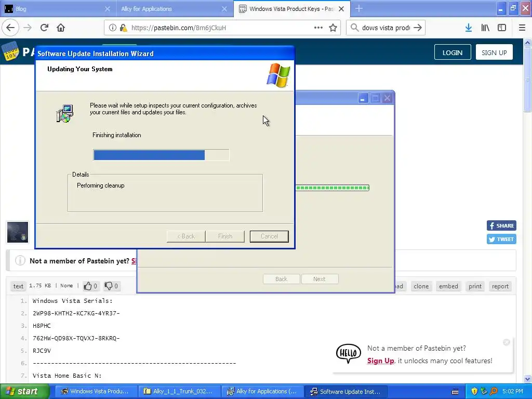This screenshot has width=532, height=399.
Task: Click the green Alky installer progress bar
Action: [332, 188]
